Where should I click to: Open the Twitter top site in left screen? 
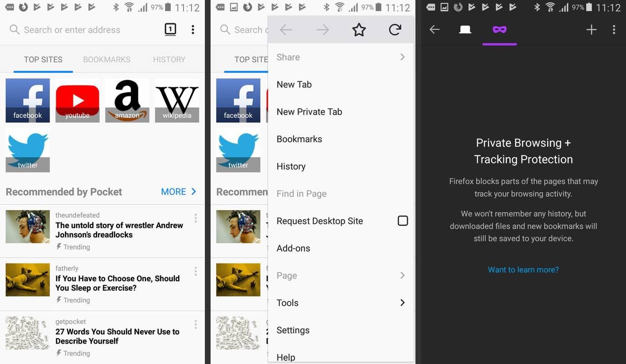tap(28, 150)
